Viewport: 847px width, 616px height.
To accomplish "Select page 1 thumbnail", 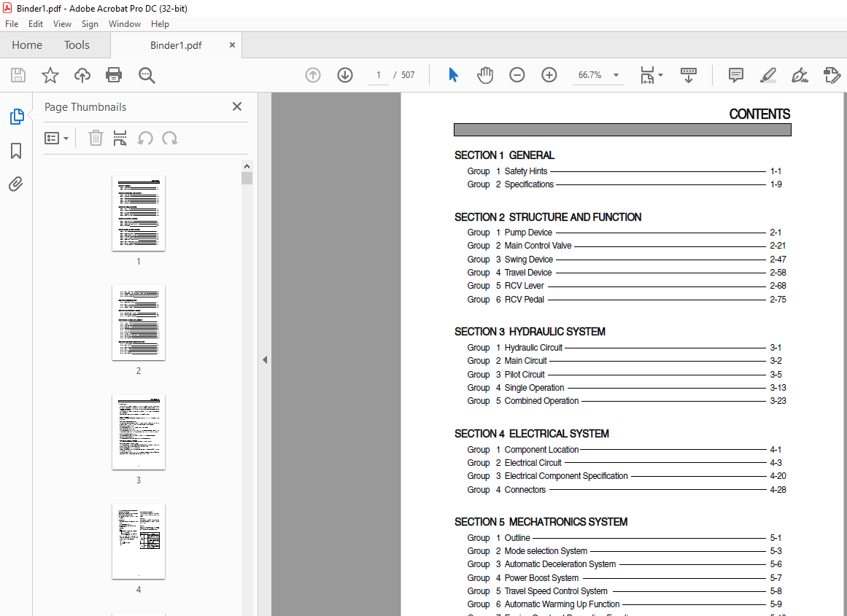I will pos(139,214).
